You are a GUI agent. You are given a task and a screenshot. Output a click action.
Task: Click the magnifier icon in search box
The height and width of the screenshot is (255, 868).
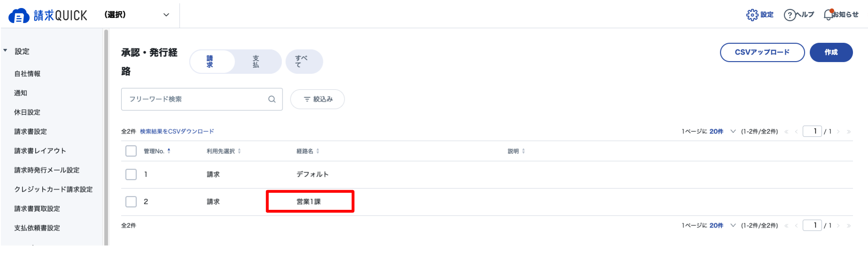click(x=272, y=99)
